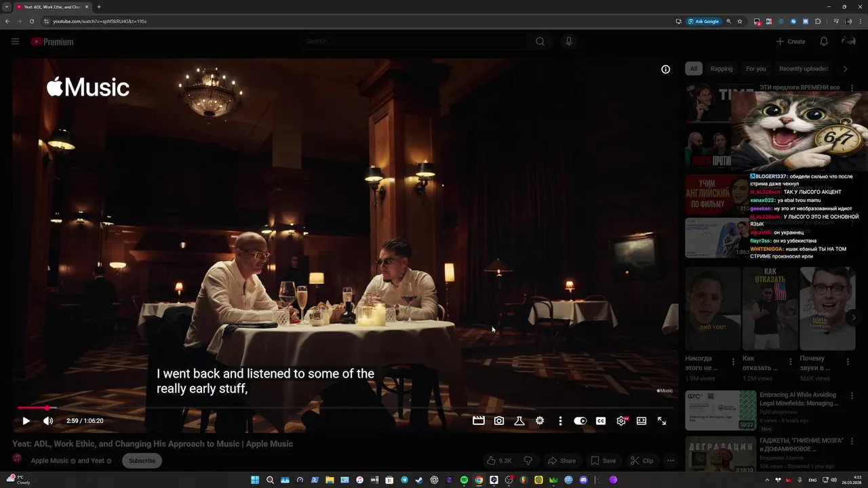Screen dimensions: 868x488
Task: Open Spotify from the taskbar
Action: tap(464, 480)
